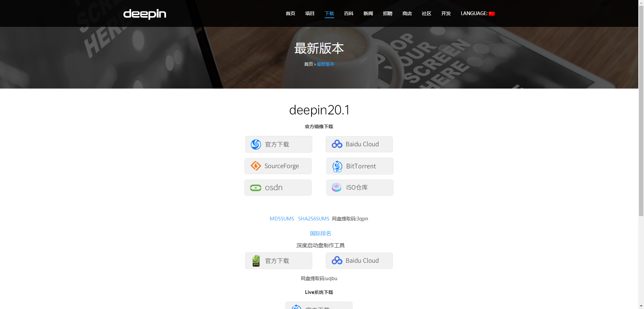The height and width of the screenshot is (309, 644).
Task: Click 首页 in the breadcrumb
Action: (309, 64)
